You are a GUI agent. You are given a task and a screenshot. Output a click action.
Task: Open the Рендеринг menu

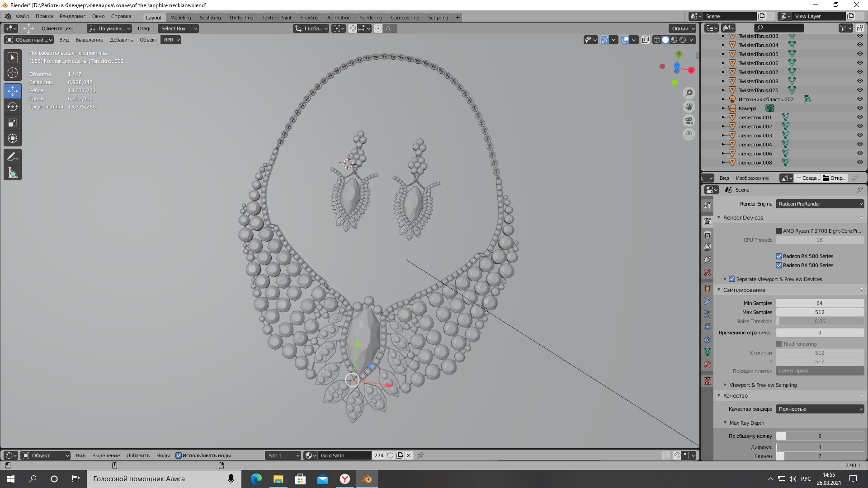pyautogui.click(x=72, y=16)
